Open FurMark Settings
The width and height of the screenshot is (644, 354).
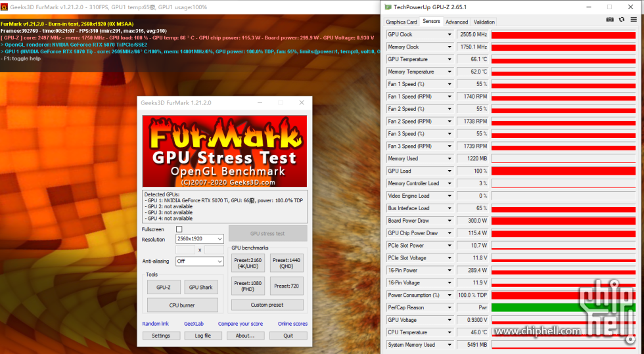click(x=161, y=336)
